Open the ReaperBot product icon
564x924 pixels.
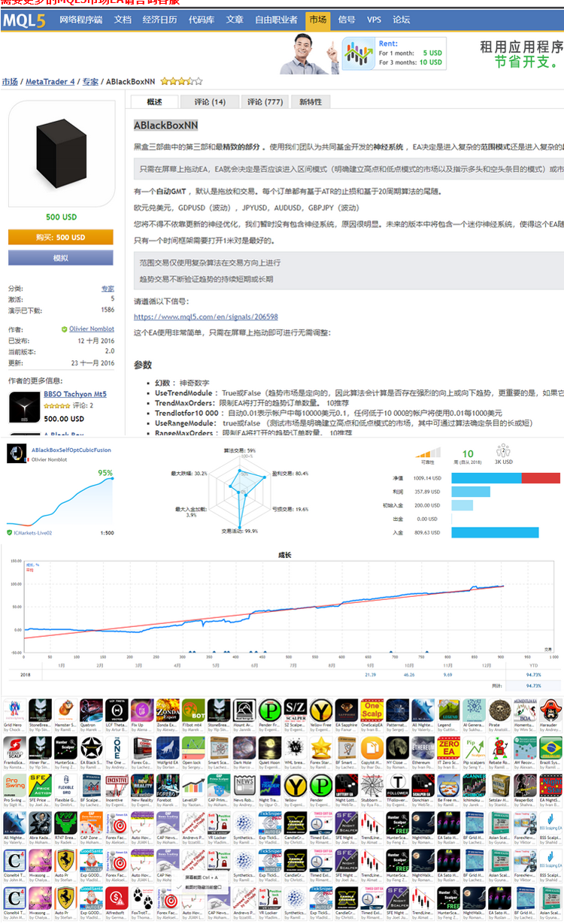(526, 785)
